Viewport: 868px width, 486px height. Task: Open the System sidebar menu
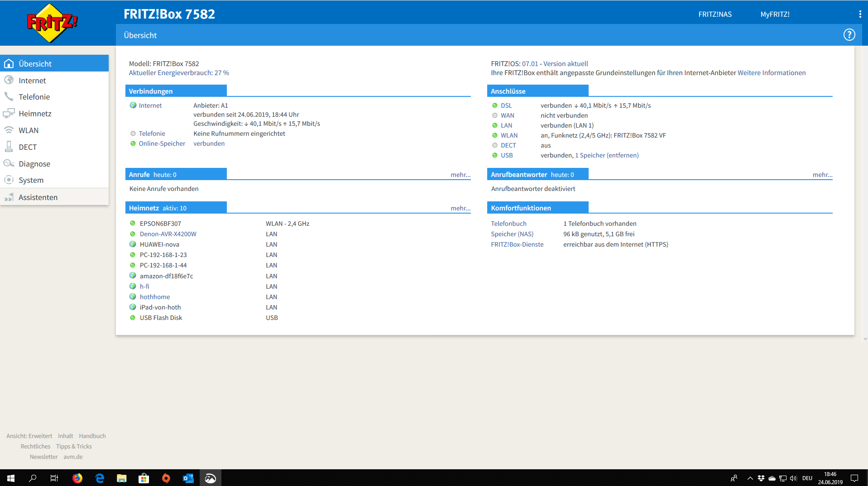54,180
